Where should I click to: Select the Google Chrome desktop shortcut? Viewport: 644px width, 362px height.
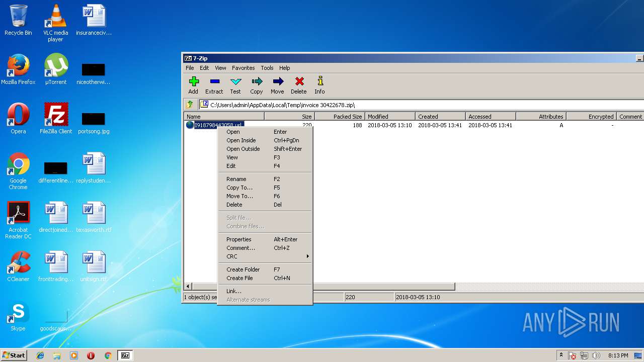click(18, 171)
